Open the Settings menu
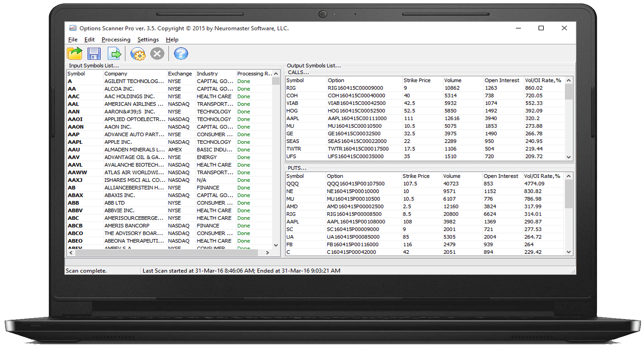 tap(148, 39)
